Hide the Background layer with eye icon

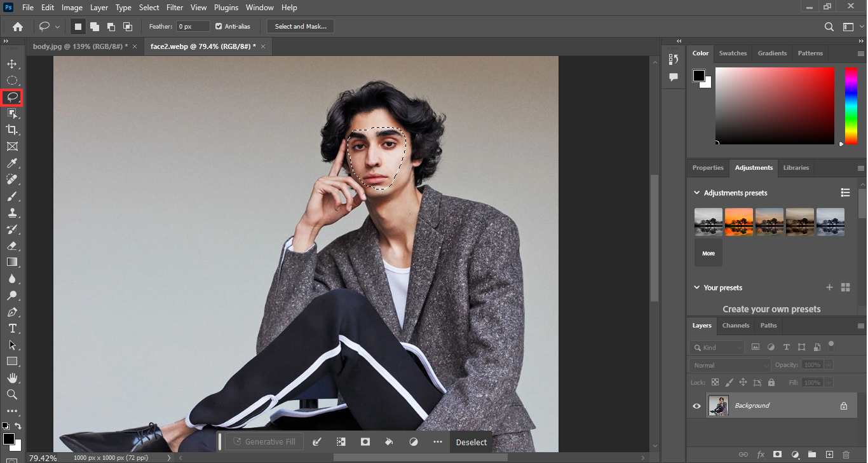[x=696, y=406]
